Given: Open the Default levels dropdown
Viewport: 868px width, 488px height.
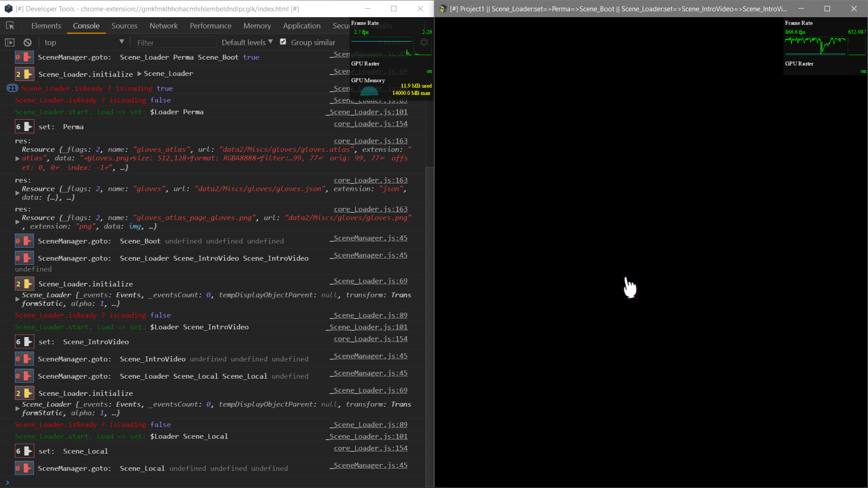Looking at the screenshot, I should pyautogui.click(x=247, y=42).
